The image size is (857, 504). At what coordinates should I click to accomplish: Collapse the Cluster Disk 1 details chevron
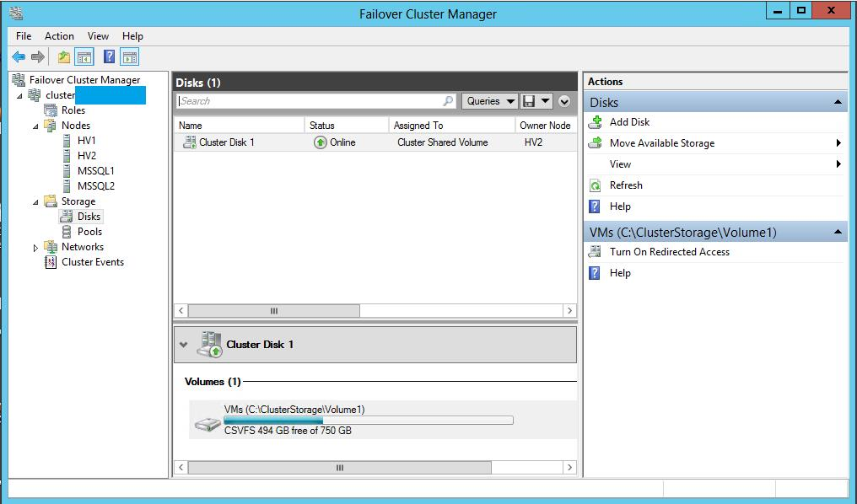click(x=184, y=345)
